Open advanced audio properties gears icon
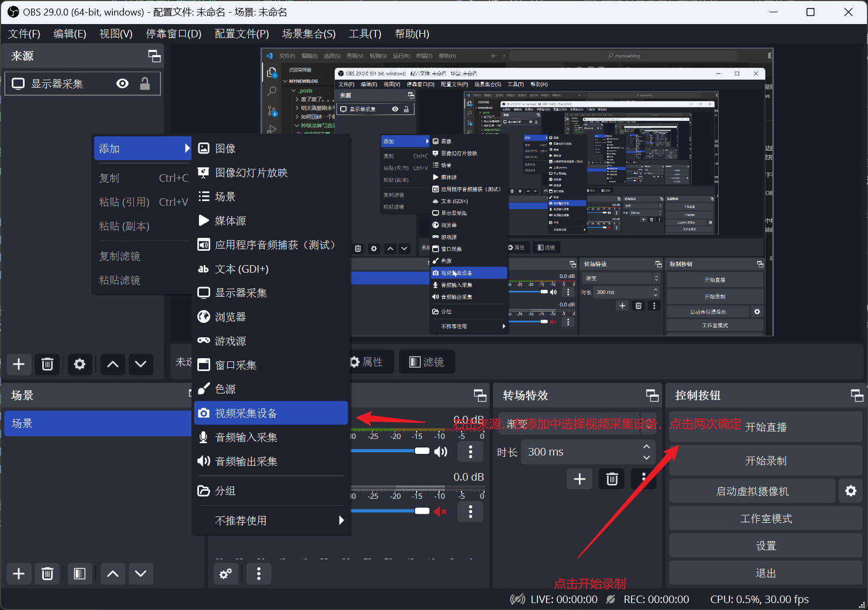The width and height of the screenshot is (868, 610). pos(226,574)
